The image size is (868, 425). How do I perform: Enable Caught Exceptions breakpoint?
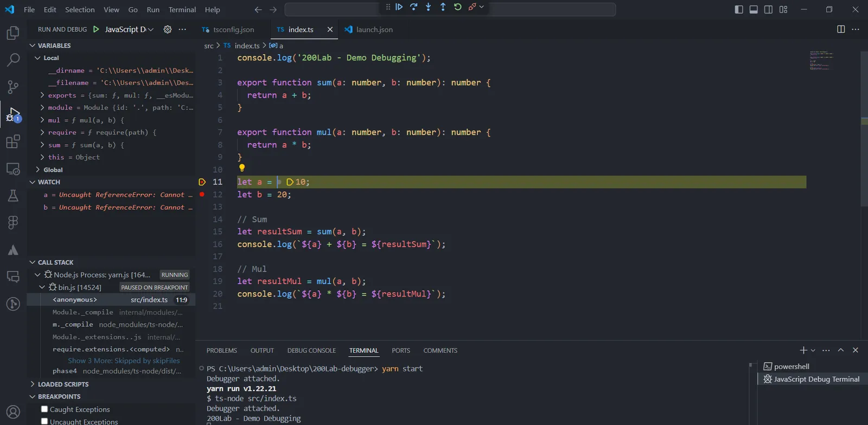click(x=44, y=409)
